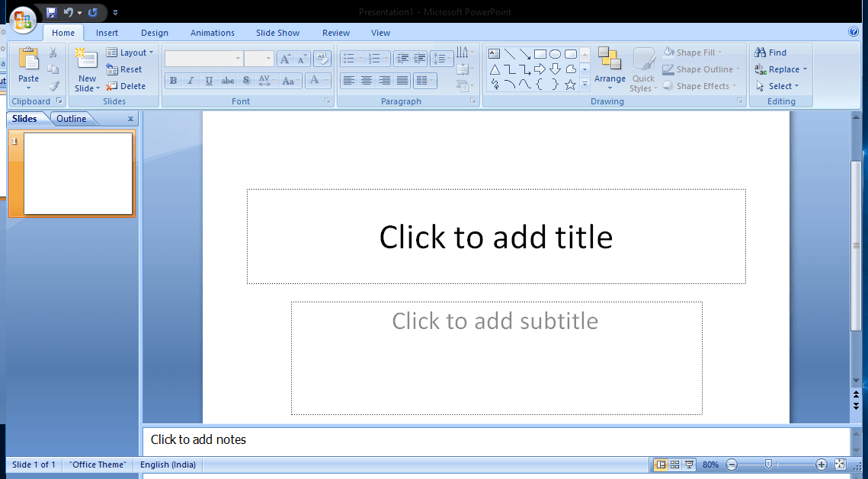Switch to the Insert ribbon tab
868x479 pixels.
pos(107,33)
